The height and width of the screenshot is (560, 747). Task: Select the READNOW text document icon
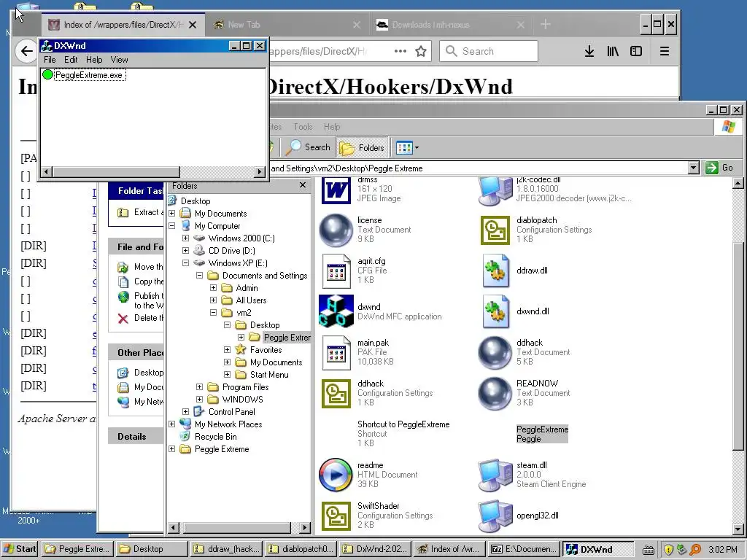(495, 393)
